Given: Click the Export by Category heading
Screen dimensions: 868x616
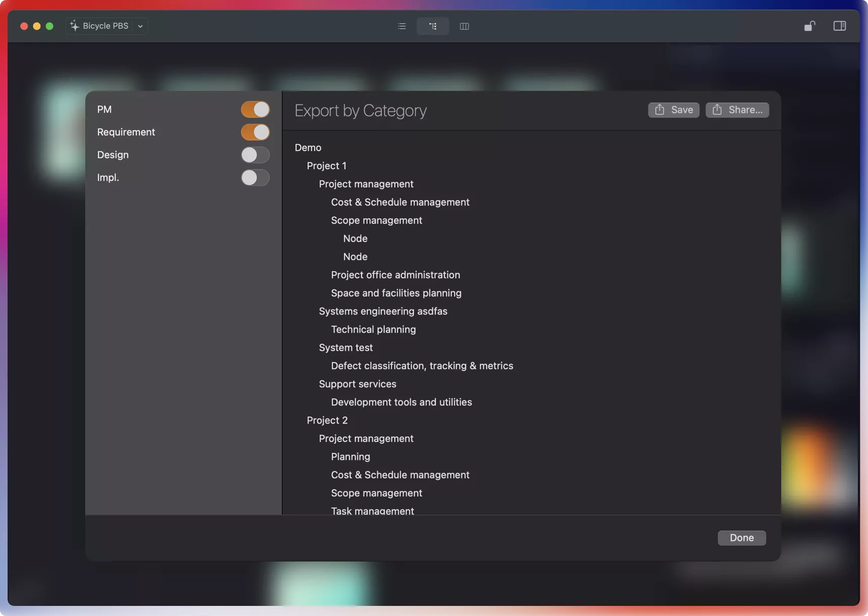Looking at the screenshot, I should click(360, 111).
